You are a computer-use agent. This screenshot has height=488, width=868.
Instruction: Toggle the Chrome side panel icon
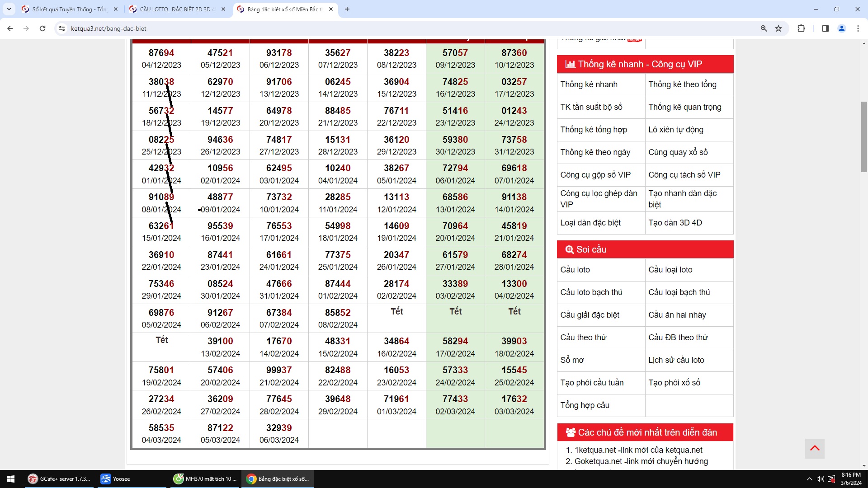pos(825,28)
